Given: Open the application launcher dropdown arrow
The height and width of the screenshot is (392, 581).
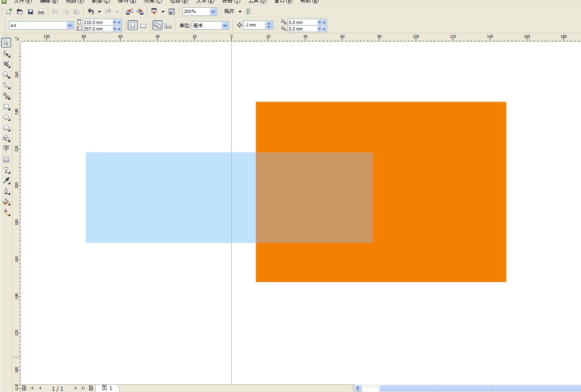Looking at the screenshot, I should (163, 12).
